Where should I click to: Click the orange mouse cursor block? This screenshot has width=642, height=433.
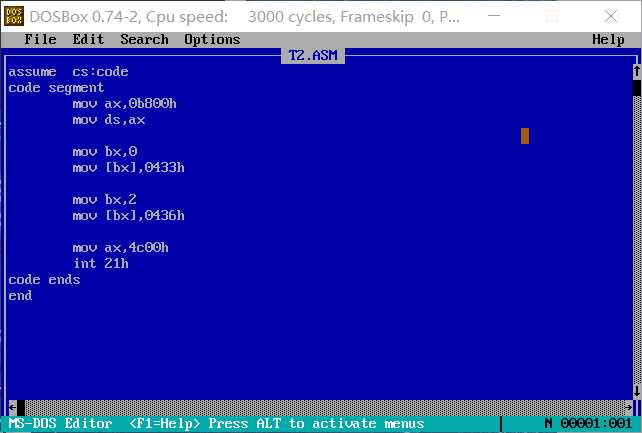coord(525,136)
